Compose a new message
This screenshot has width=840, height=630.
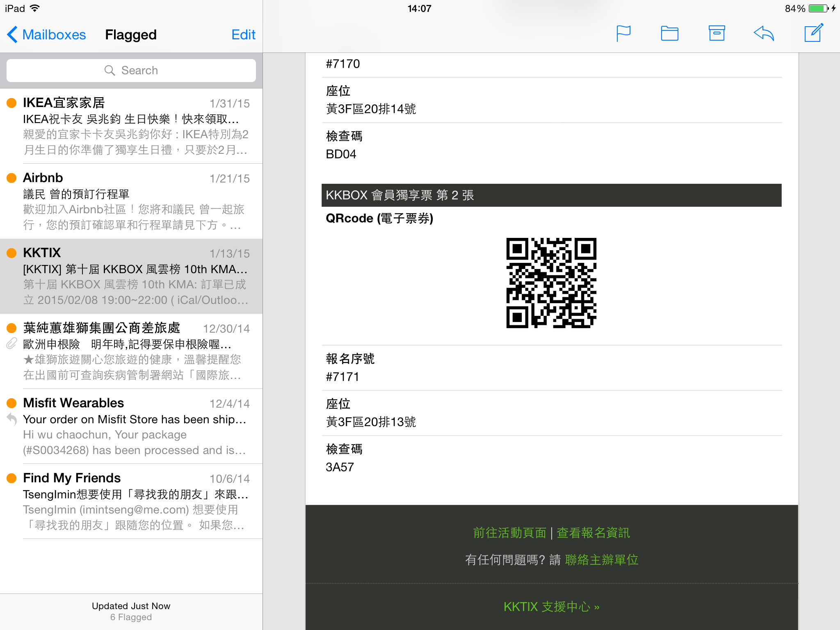click(x=814, y=33)
